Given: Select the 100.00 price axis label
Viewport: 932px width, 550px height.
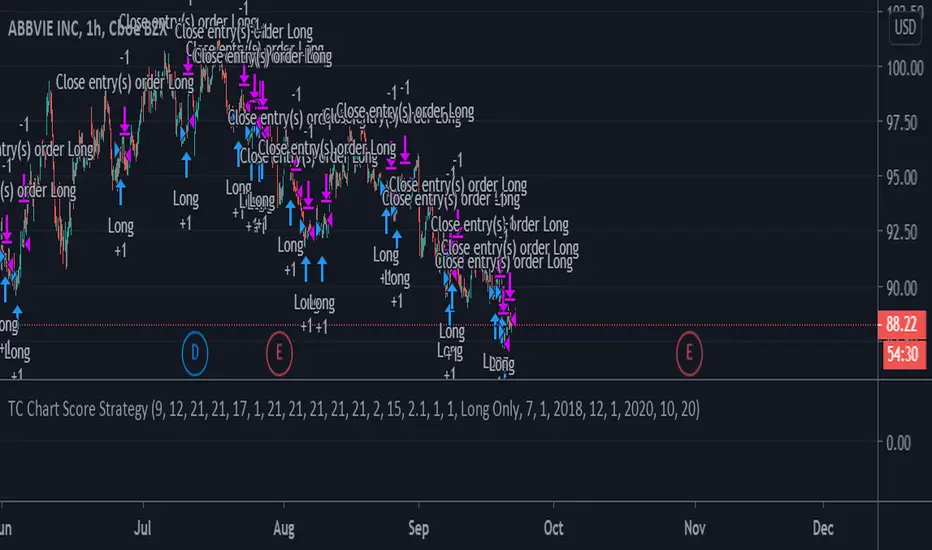Looking at the screenshot, I should (x=905, y=68).
